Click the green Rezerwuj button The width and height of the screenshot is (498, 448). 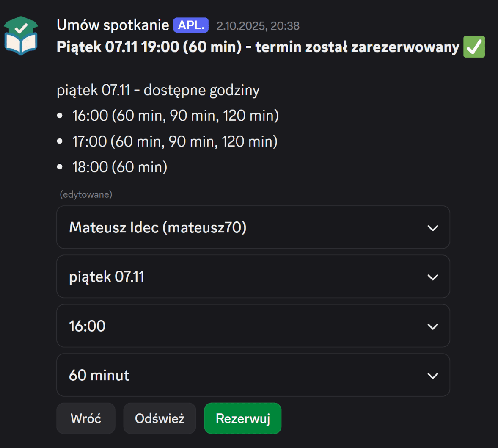(x=242, y=418)
